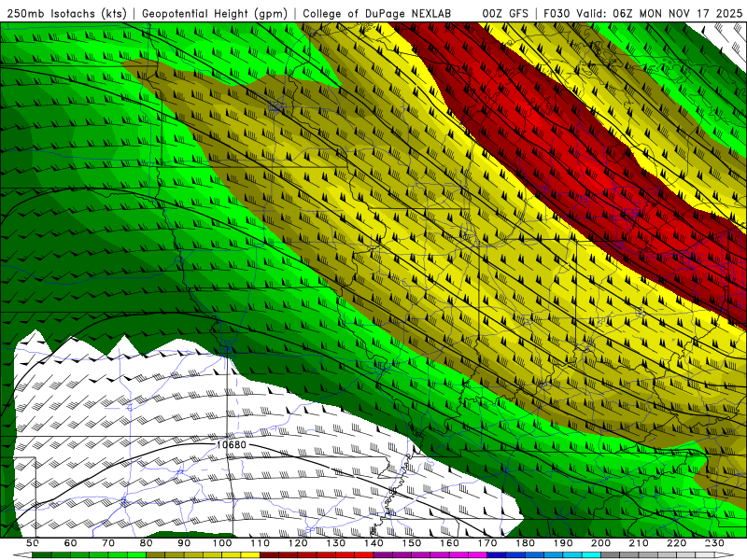Click the 90 knot legend label
Viewport: 747px width, 560px height.
184,543
